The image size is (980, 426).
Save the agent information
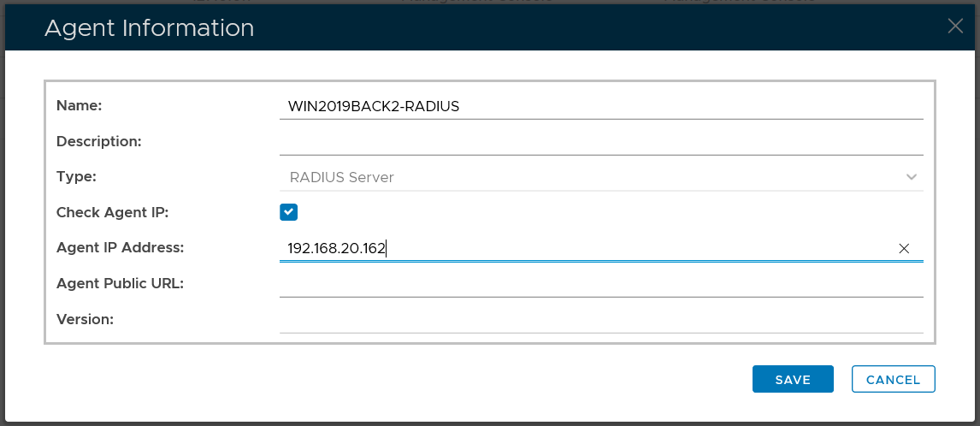pyautogui.click(x=793, y=379)
